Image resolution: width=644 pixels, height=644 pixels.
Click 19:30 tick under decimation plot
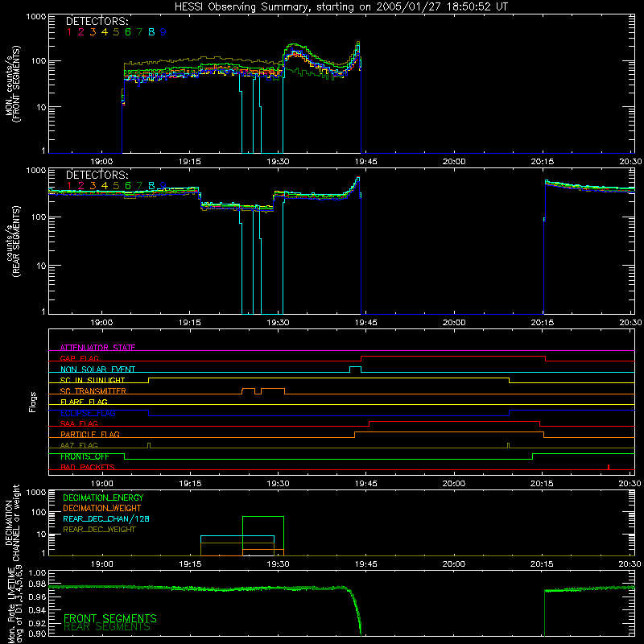click(278, 564)
